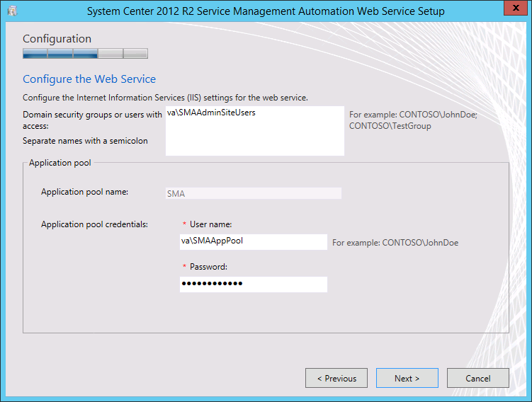Focus the va\SMAAppPool user name field

[254, 241]
